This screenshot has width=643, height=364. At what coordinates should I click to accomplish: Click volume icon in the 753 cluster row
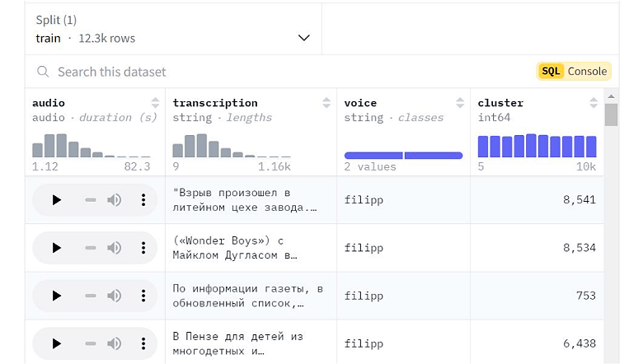(115, 296)
